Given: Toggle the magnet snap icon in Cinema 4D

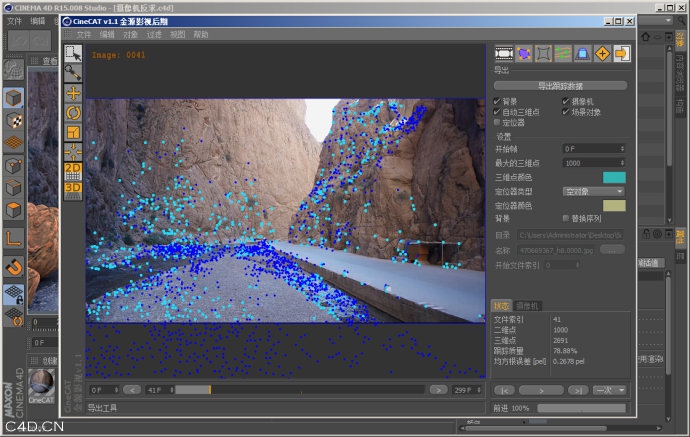Looking at the screenshot, I should (14, 267).
